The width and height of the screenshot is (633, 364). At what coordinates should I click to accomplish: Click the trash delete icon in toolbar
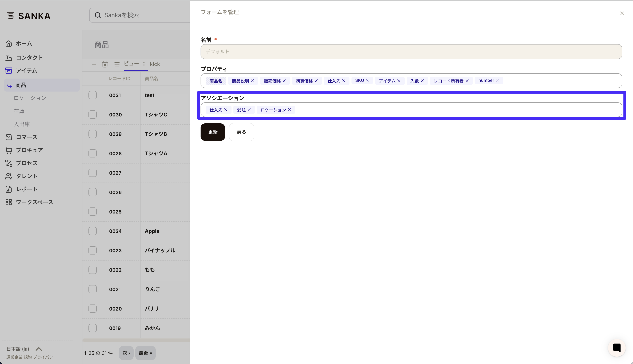pos(105,64)
